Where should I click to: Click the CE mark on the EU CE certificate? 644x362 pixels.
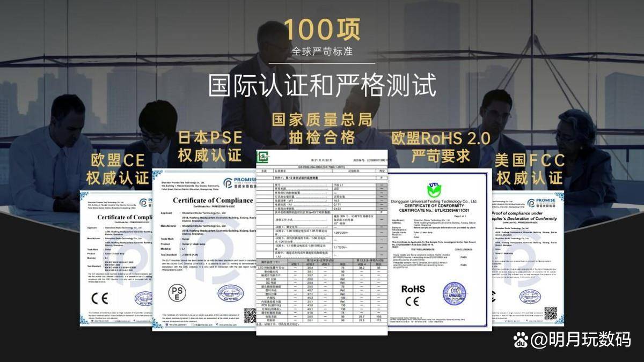tap(99, 299)
